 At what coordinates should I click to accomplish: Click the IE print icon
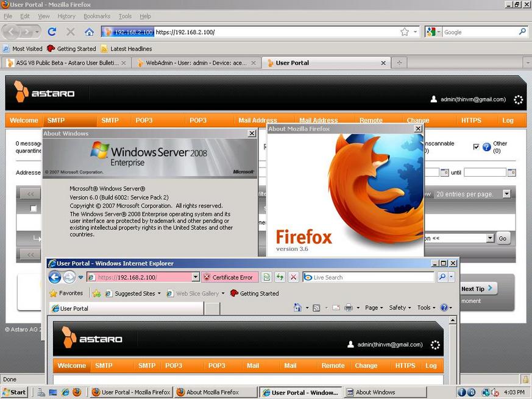pyautogui.click(x=349, y=308)
